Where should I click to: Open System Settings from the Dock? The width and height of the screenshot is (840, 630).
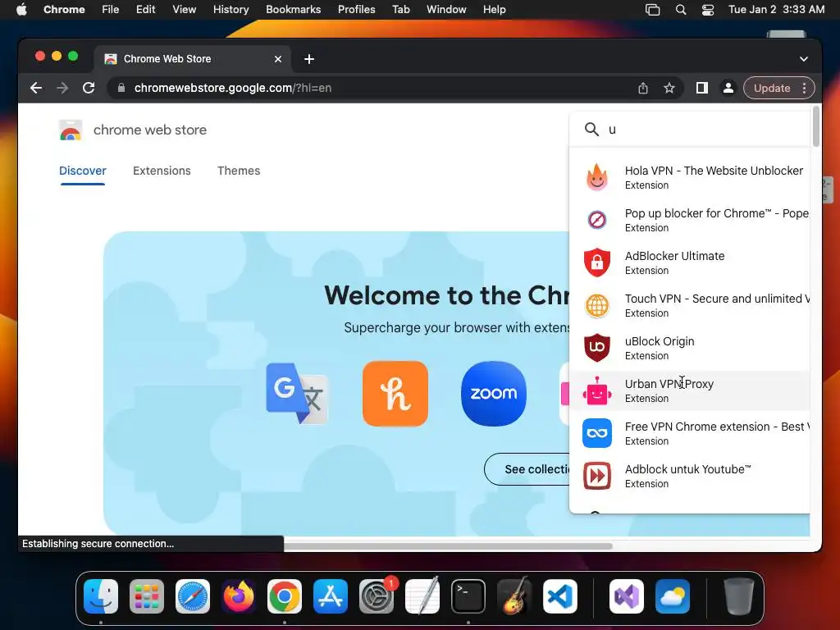[376, 596]
